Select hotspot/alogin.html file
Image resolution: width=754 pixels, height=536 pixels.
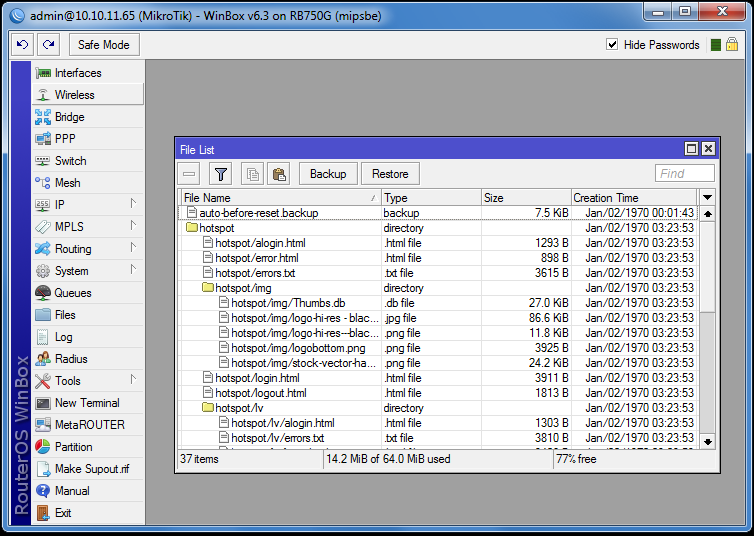pyautogui.click(x=438, y=243)
